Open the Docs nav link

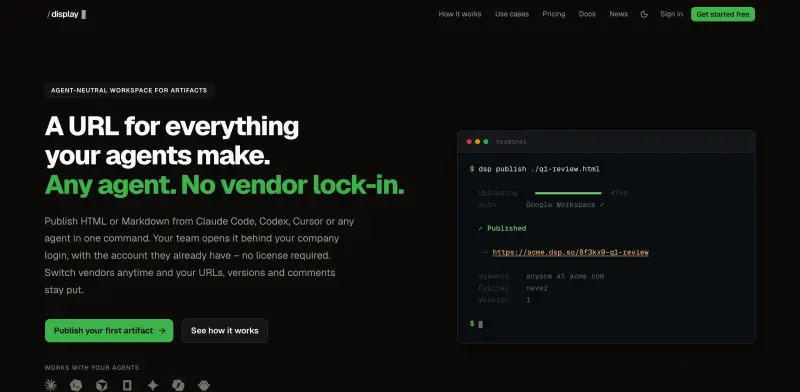(587, 14)
